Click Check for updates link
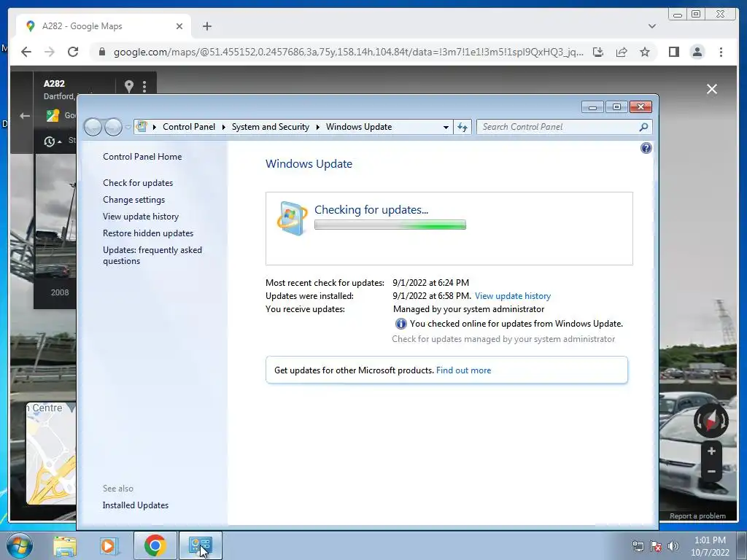Image resolution: width=747 pixels, height=560 pixels. pos(138,183)
